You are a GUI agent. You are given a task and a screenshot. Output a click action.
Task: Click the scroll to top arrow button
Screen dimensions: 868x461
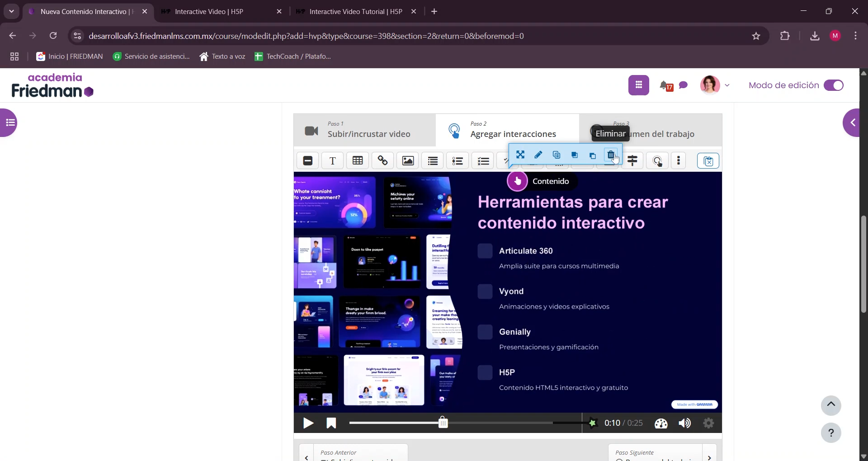click(x=831, y=405)
